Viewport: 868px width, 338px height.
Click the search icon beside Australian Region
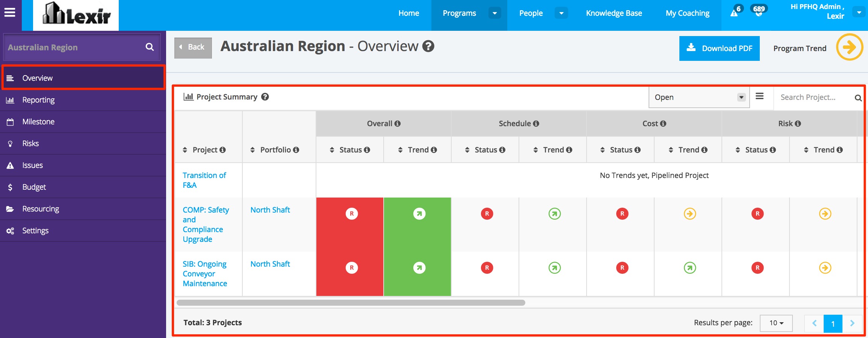coord(150,47)
